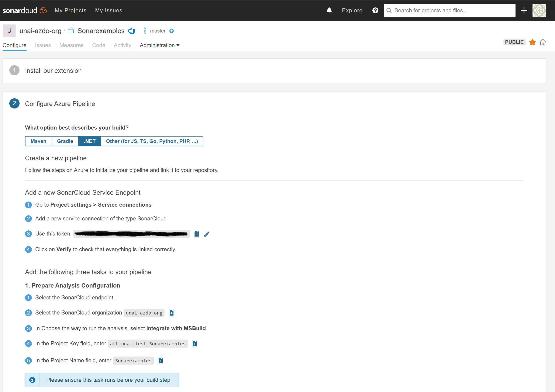Copy the Sonarexamples project name value
Screen dimensions: 555x392
point(160,361)
